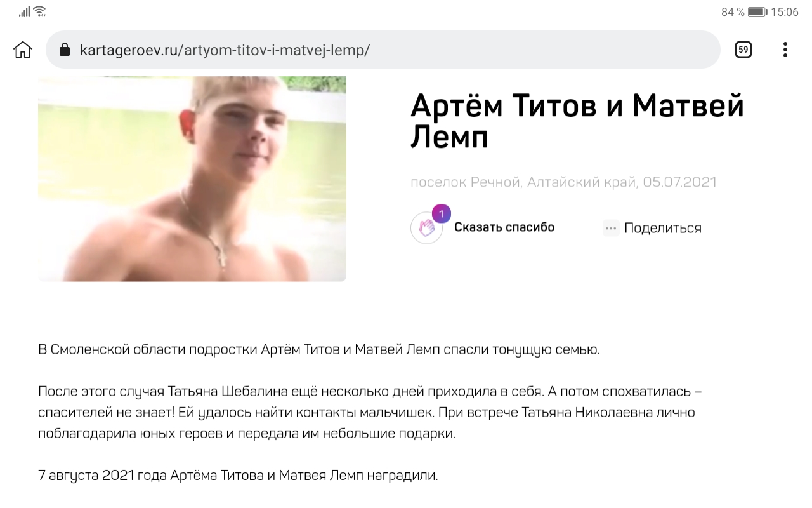The image size is (812, 508).
Task: Click the three-dots share icon
Action: pos(611,228)
